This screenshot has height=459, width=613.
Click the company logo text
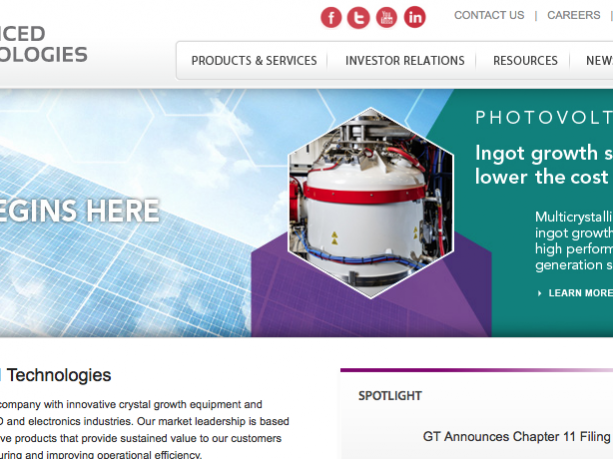click(x=43, y=44)
